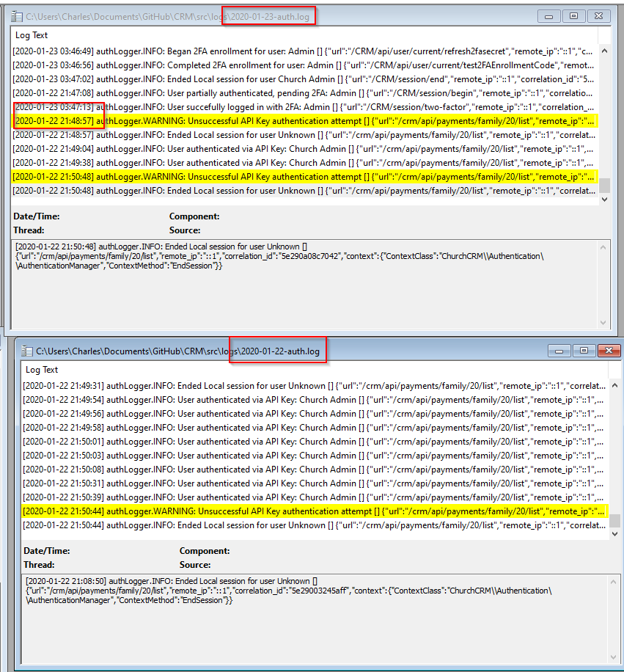Click the bottom log list's scroll-down arrow
Viewport: 624px width, 672px height.
click(x=614, y=534)
